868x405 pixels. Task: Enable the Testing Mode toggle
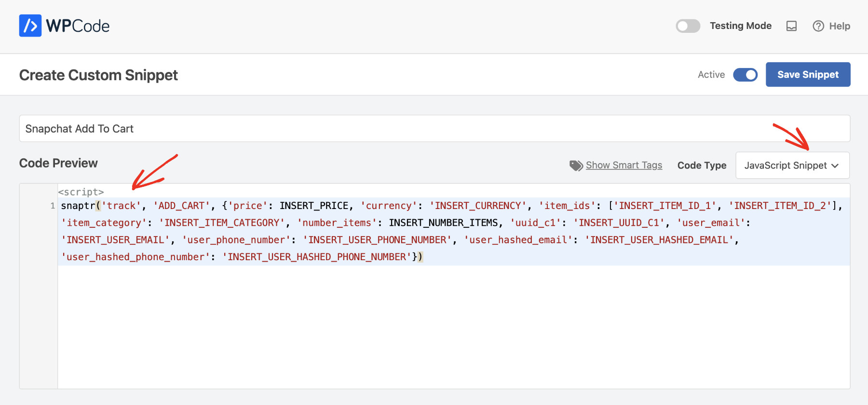(688, 26)
